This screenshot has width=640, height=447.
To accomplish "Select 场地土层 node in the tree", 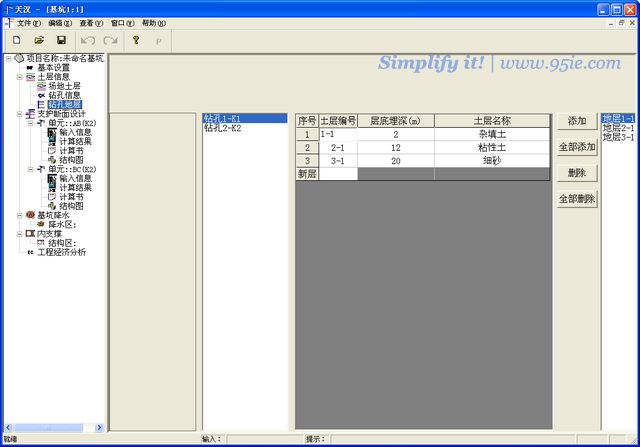I will (65, 86).
